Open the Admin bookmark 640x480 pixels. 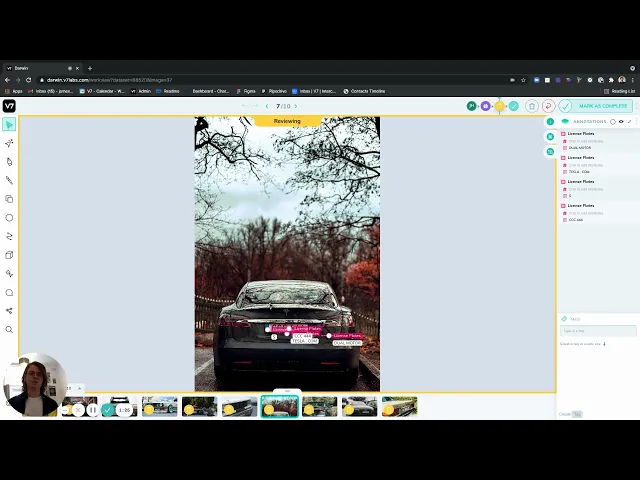coord(141,91)
